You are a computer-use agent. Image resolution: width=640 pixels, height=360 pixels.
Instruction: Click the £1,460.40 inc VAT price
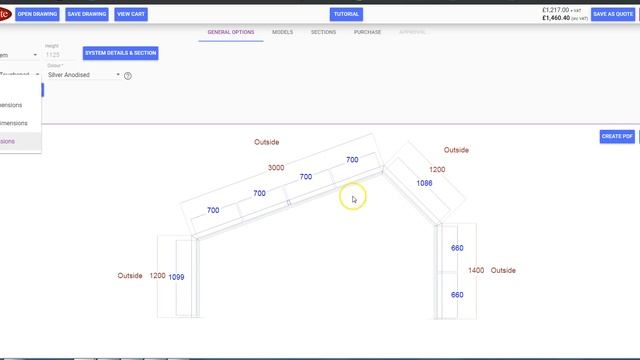[x=565, y=18]
